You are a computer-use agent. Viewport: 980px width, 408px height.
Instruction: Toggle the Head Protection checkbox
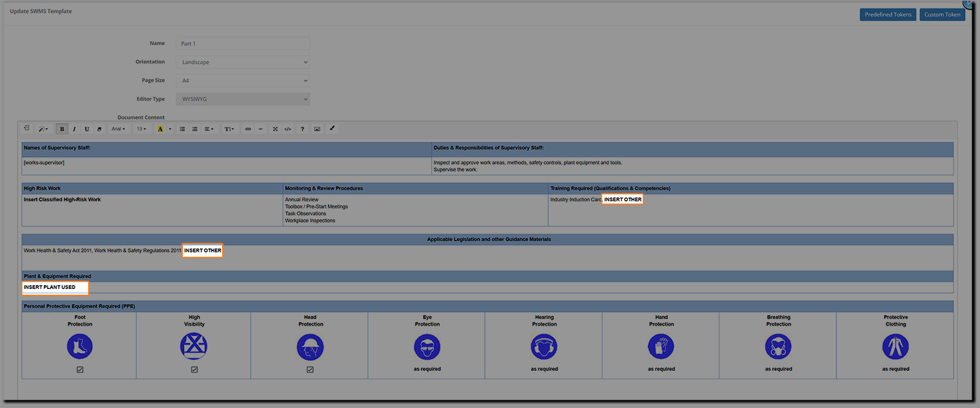point(310,369)
